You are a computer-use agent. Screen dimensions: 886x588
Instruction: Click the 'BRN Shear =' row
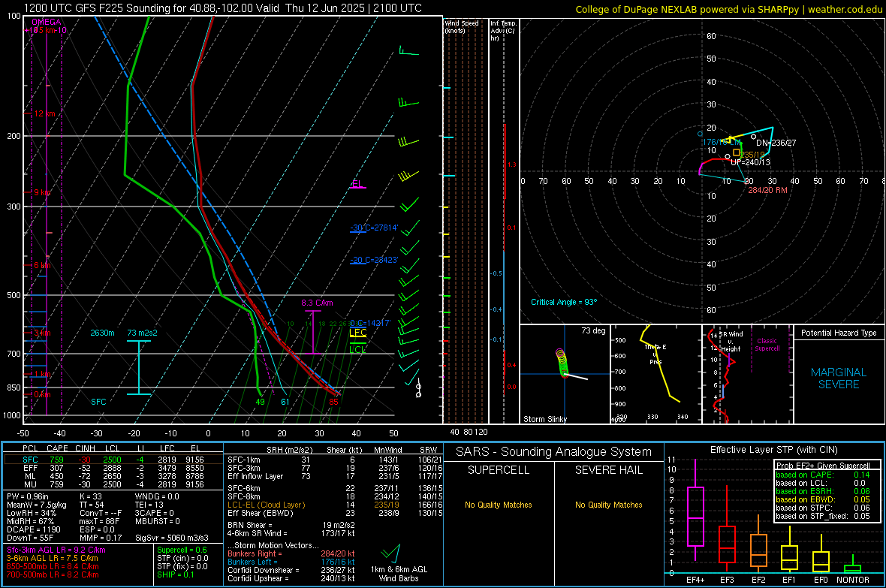click(x=291, y=525)
